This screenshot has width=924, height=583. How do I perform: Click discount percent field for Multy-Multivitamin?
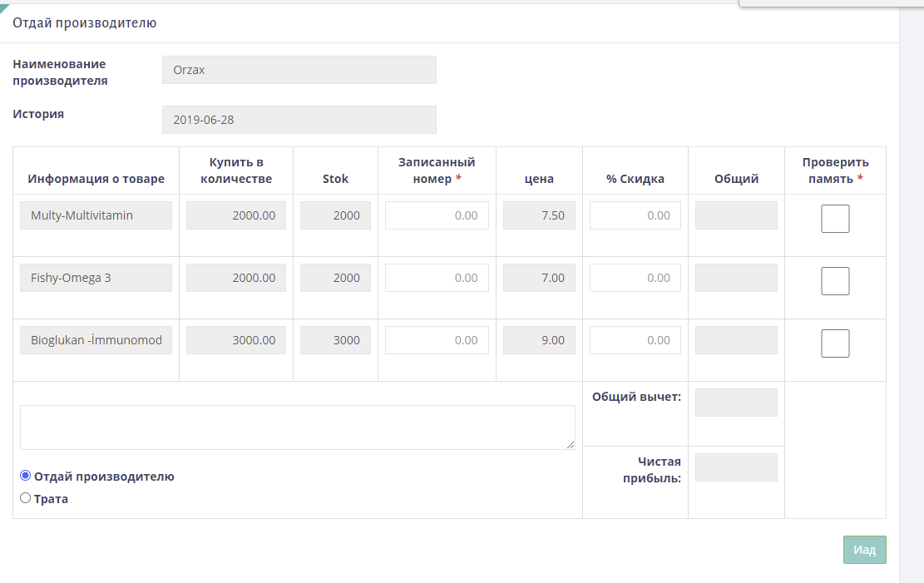click(x=635, y=215)
